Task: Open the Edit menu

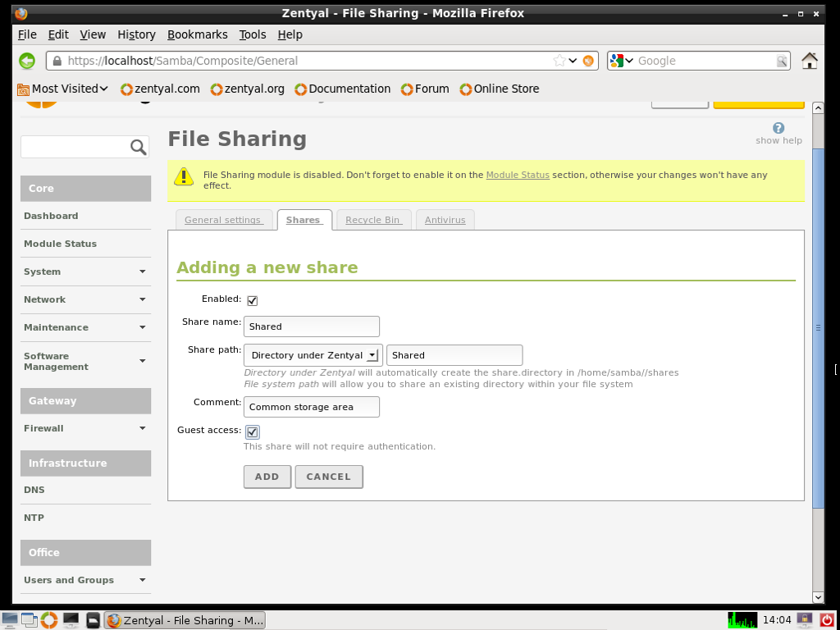Action: click(58, 34)
